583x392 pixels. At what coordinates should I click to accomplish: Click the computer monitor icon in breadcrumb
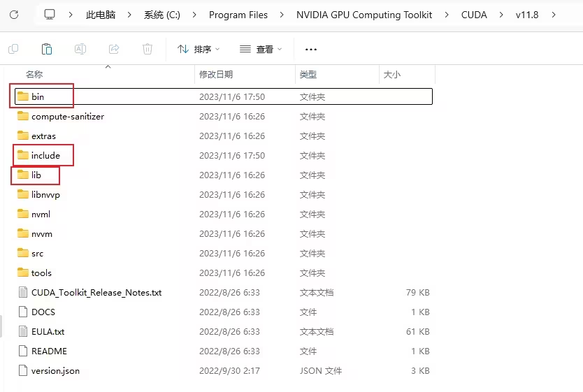[50, 15]
